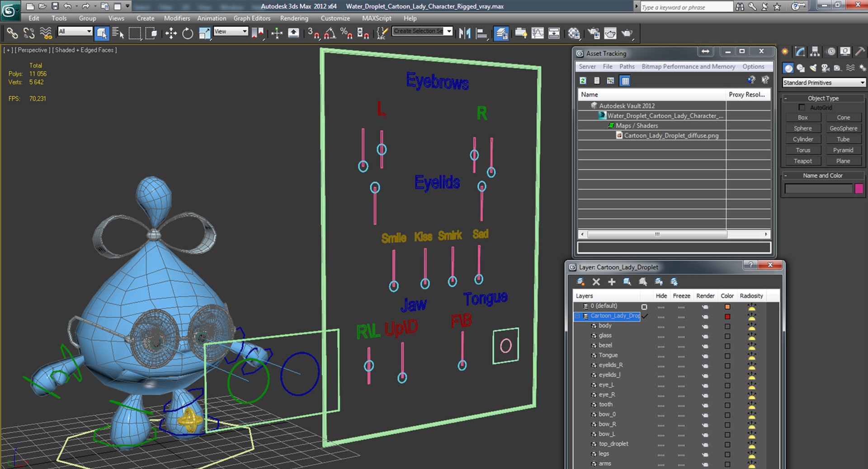The height and width of the screenshot is (469, 868).
Task: Click the Torus primitive button
Action: click(x=802, y=150)
